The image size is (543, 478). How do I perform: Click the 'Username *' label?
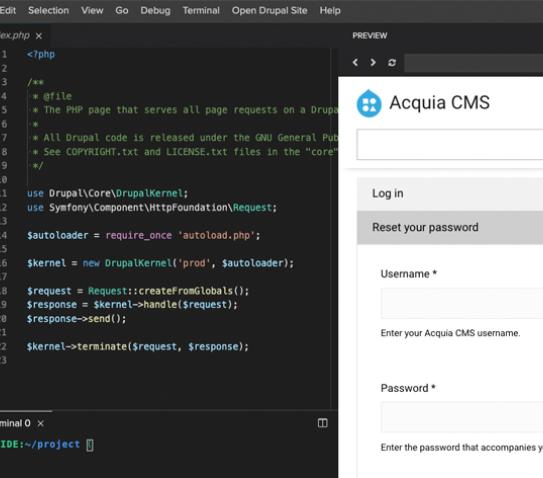pyautogui.click(x=409, y=274)
